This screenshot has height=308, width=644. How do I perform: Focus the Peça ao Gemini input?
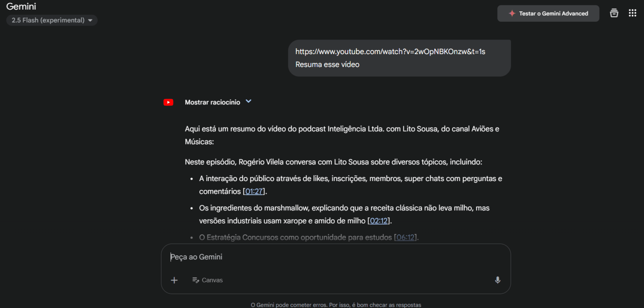[335, 257]
